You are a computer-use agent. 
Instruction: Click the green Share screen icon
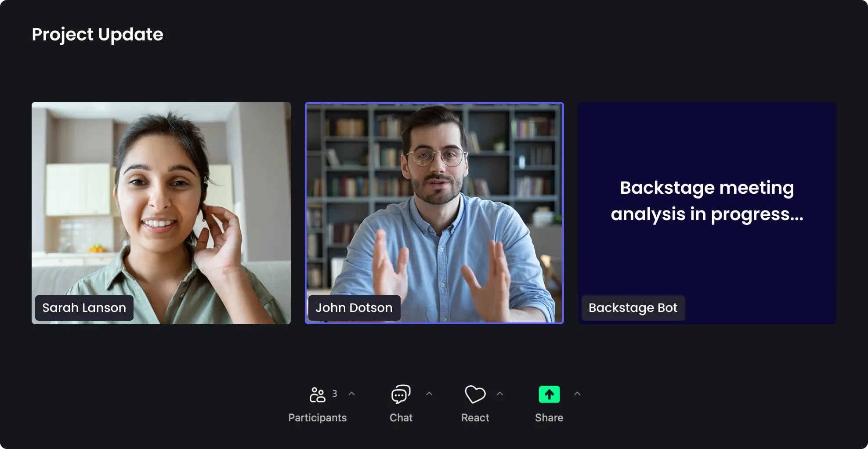(x=549, y=394)
